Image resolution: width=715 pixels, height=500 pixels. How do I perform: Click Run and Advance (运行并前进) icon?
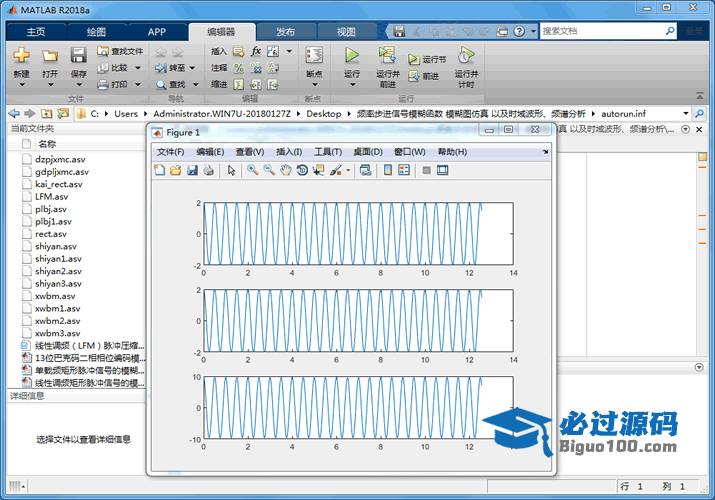coord(387,55)
